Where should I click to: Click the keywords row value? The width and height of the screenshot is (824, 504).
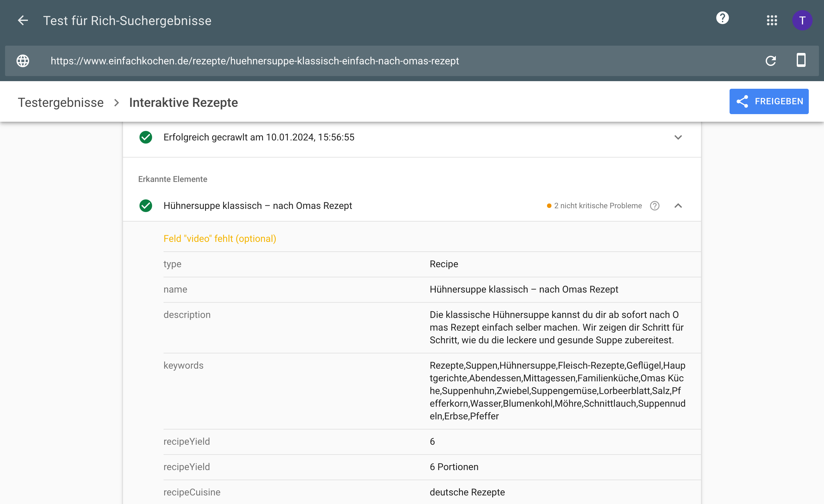pyautogui.click(x=557, y=391)
